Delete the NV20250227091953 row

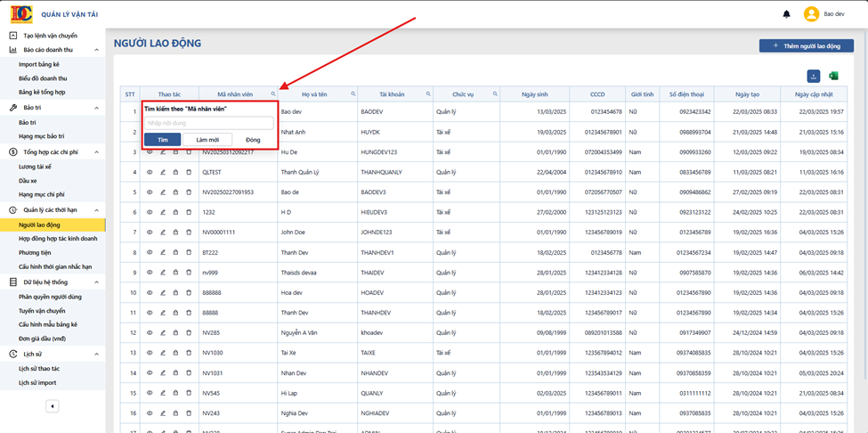(188, 192)
